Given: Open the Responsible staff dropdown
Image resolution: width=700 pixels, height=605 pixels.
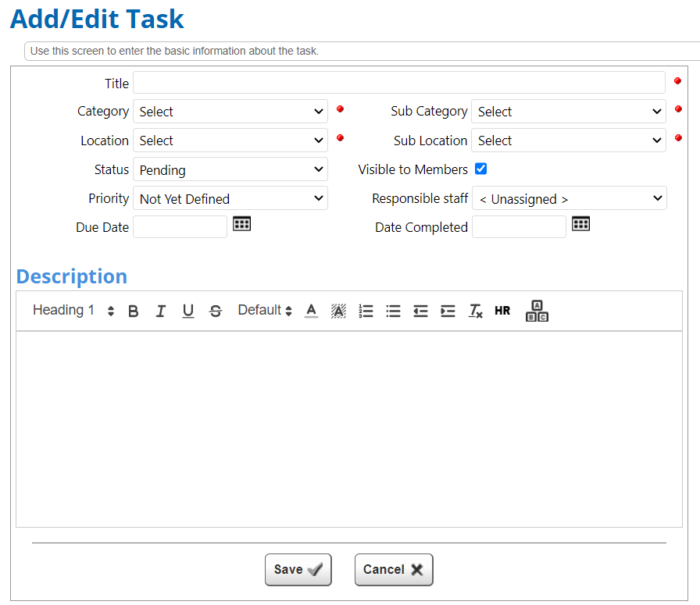Looking at the screenshot, I should pos(570,198).
